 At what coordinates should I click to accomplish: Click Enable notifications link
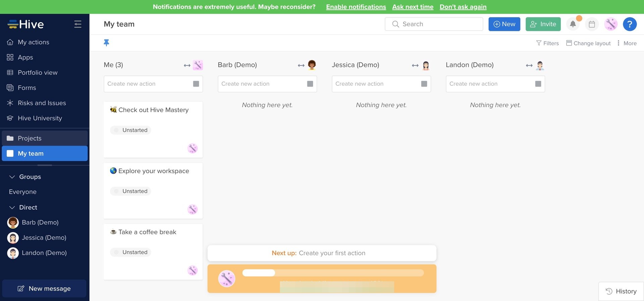tap(356, 7)
